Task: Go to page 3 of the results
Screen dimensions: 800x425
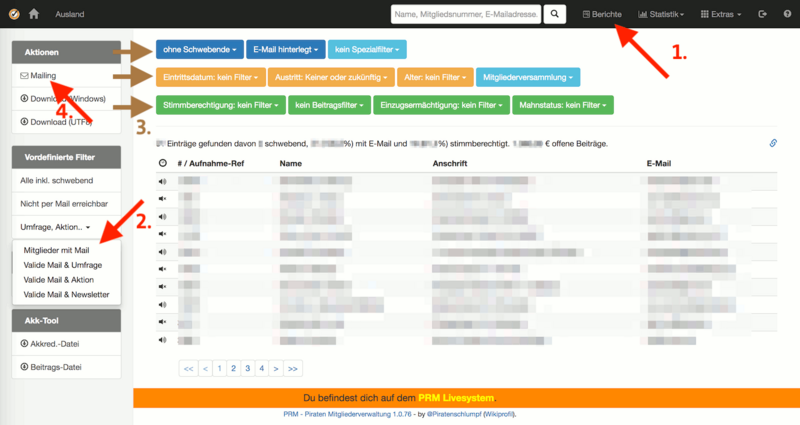Action: pyautogui.click(x=247, y=368)
